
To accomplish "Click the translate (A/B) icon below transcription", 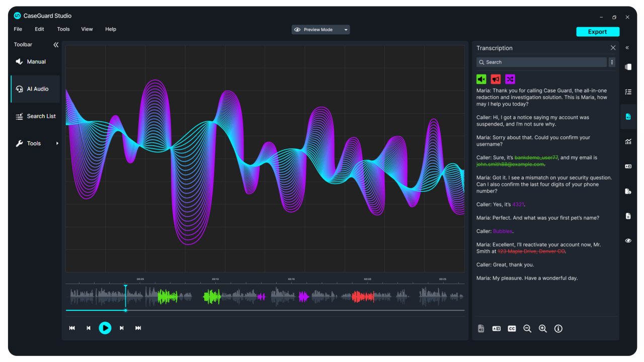I will (x=496, y=328).
